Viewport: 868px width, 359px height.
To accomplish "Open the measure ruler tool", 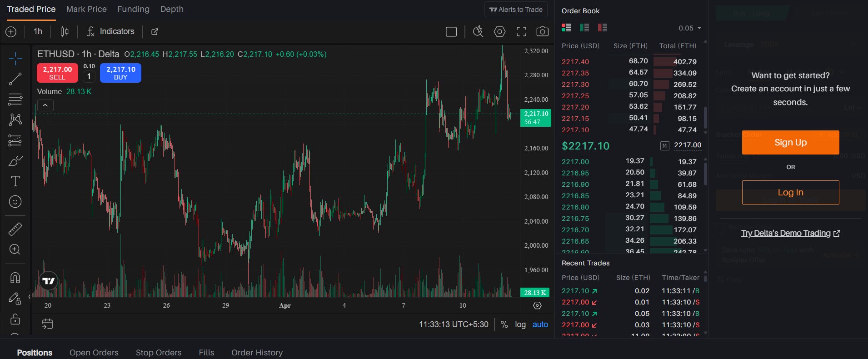I will [15, 229].
